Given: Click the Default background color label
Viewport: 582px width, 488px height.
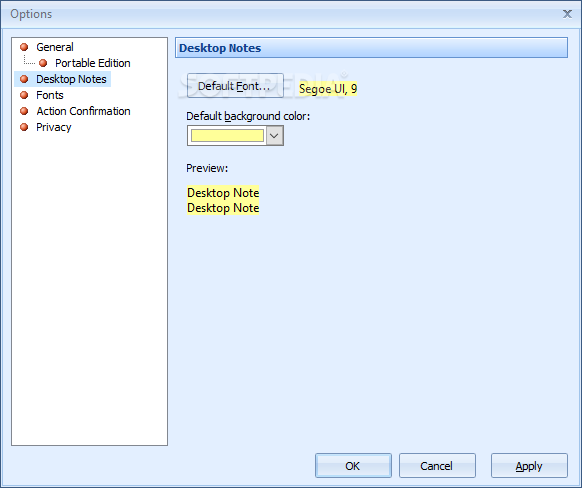Looking at the screenshot, I should pyautogui.click(x=248, y=116).
